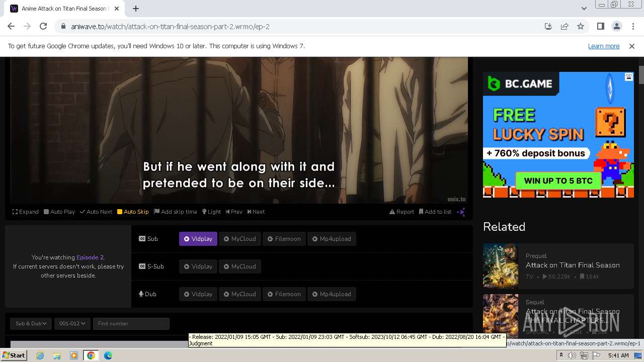Viewport: 644px width, 362px height.
Task: Toggle the Auto Next option
Action: [x=96, y=212]
